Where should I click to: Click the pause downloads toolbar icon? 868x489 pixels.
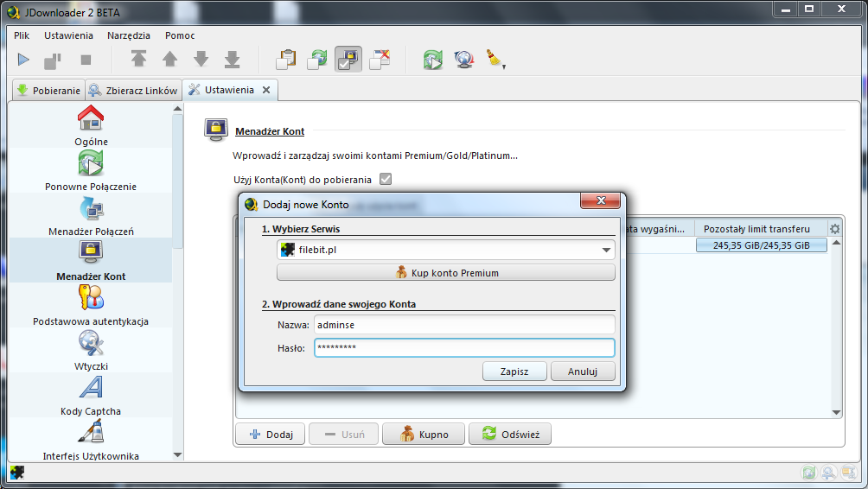(x=53, y=60)
